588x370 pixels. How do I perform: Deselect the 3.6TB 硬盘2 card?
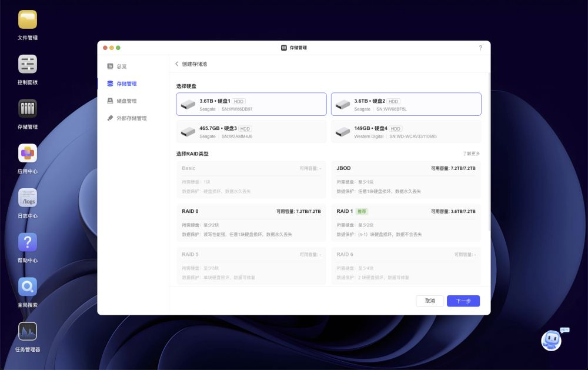tap(406, 104)
